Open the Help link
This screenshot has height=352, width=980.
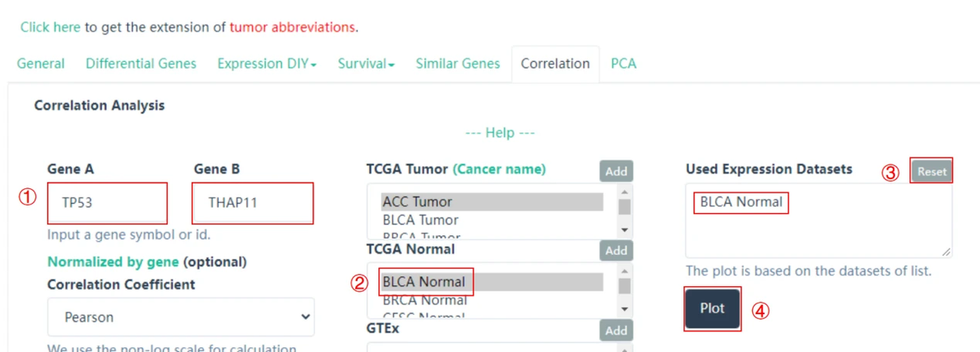pyautogui.click(x=500, y=132)
